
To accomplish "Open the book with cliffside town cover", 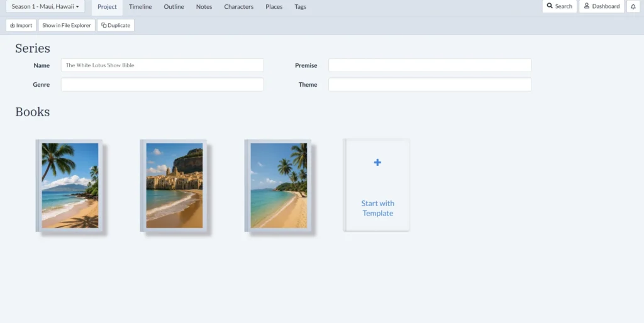I will [174, 185].
